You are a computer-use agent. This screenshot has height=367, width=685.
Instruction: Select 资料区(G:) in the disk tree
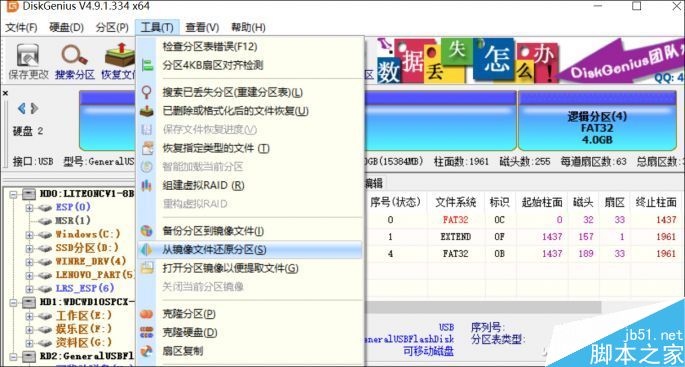point(84,342)
